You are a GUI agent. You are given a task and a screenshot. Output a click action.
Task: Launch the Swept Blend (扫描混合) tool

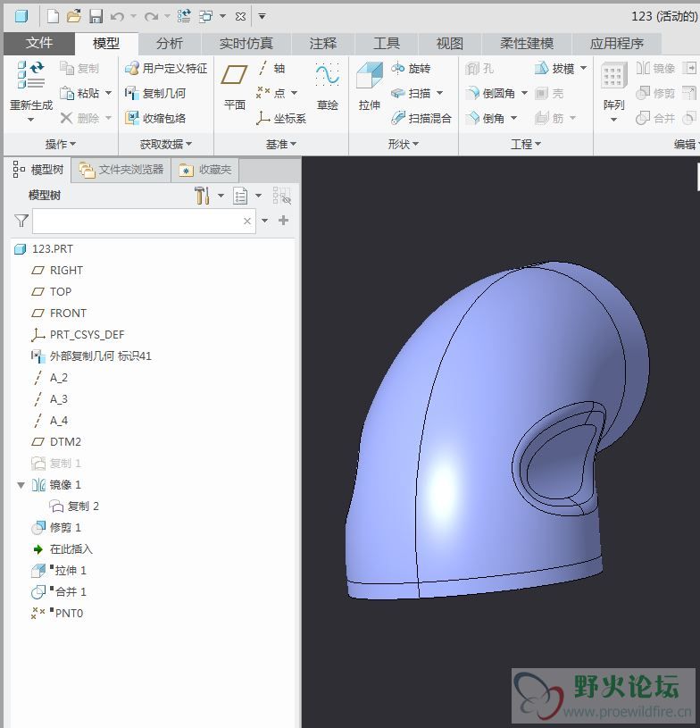coord(421,118)
